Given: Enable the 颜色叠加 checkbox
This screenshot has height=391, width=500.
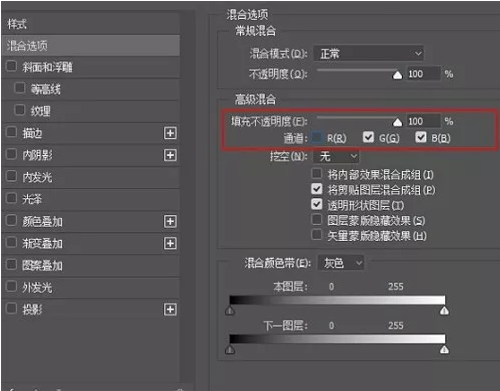Looking at the screenshot, I should pyautogui.click(x=11, y=220).
